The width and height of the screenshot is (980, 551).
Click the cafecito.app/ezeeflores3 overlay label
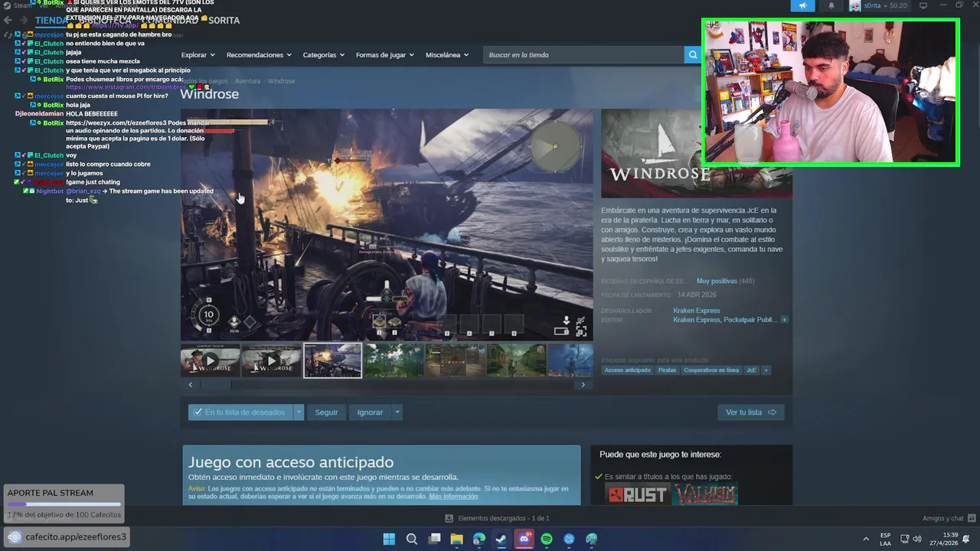66,536
